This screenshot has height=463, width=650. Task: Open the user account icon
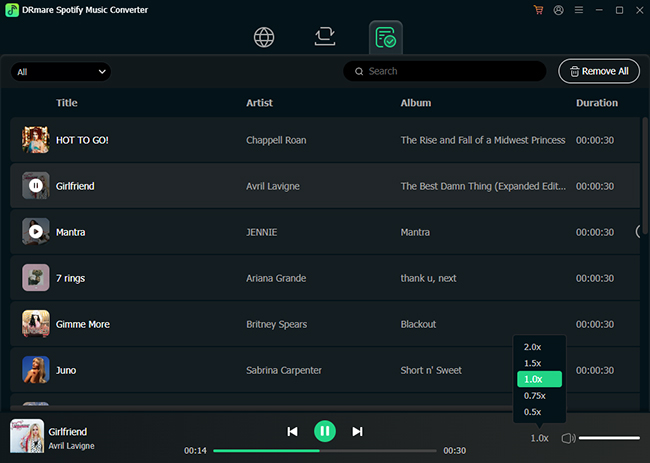(558, 10)
